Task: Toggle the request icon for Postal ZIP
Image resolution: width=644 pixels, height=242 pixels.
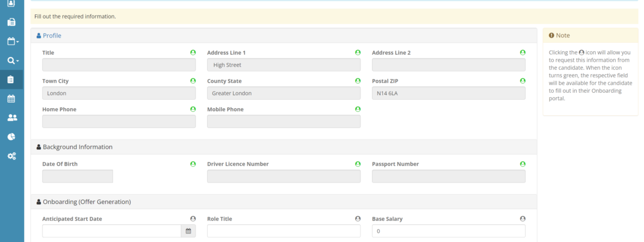Action: coord(523,81)
